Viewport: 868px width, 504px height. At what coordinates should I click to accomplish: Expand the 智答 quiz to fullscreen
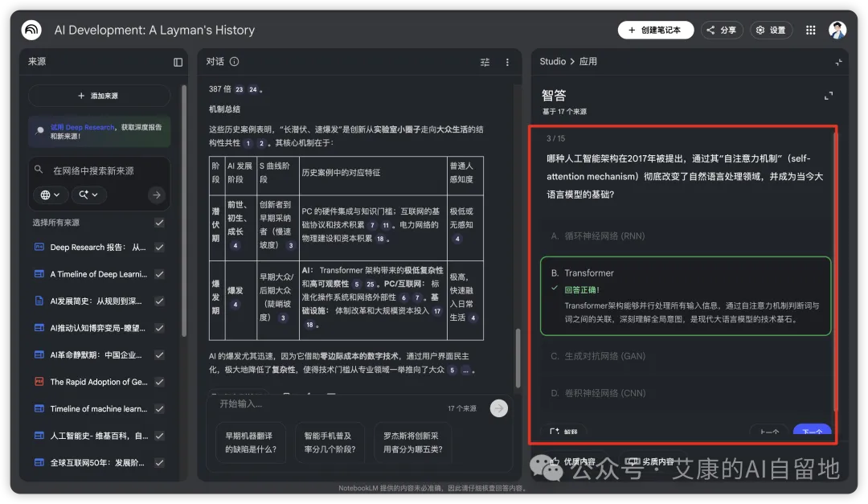pos(828,96)
